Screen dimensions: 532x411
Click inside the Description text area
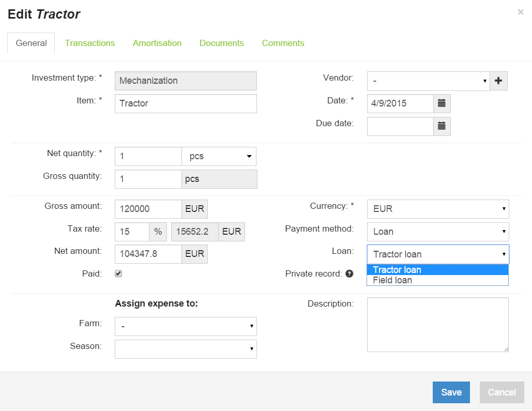coord(437,325)
